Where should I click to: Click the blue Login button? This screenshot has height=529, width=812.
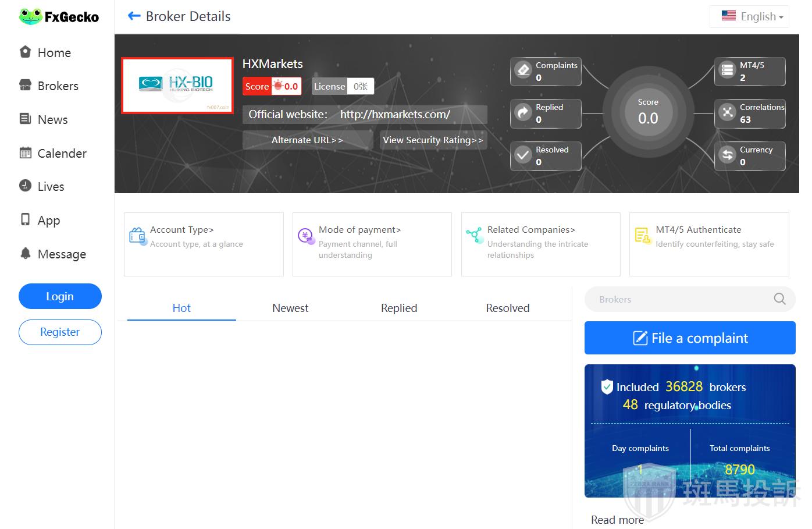click(60, 296)
